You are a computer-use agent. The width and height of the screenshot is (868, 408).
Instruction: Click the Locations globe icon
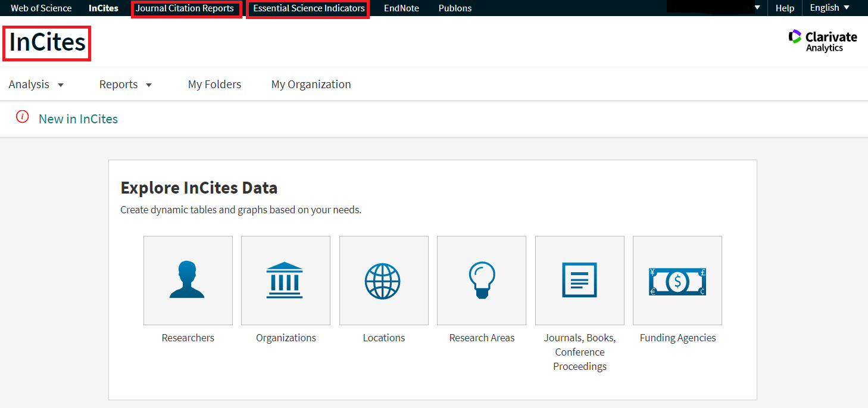pos(383,280)
